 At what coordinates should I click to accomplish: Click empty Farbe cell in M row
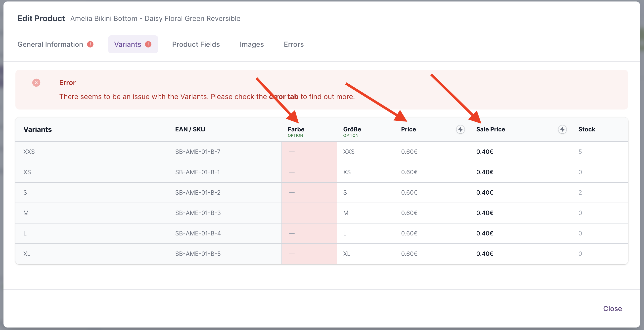point(309,213)
